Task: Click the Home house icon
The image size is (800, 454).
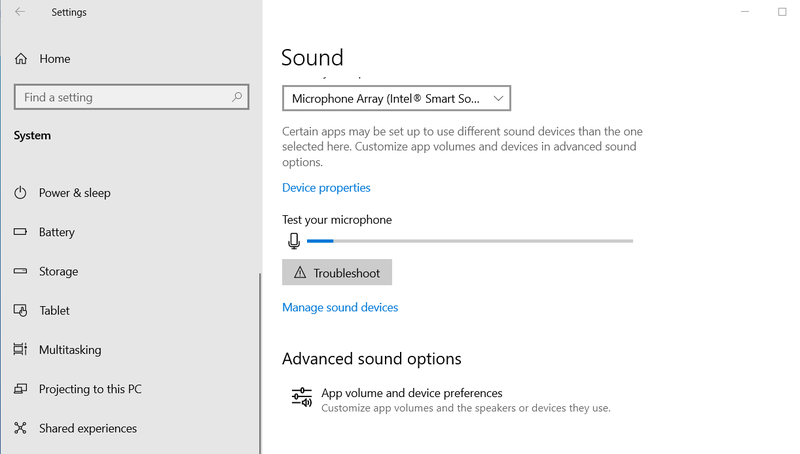Action: pyautogui.click(x=21, y=59)
